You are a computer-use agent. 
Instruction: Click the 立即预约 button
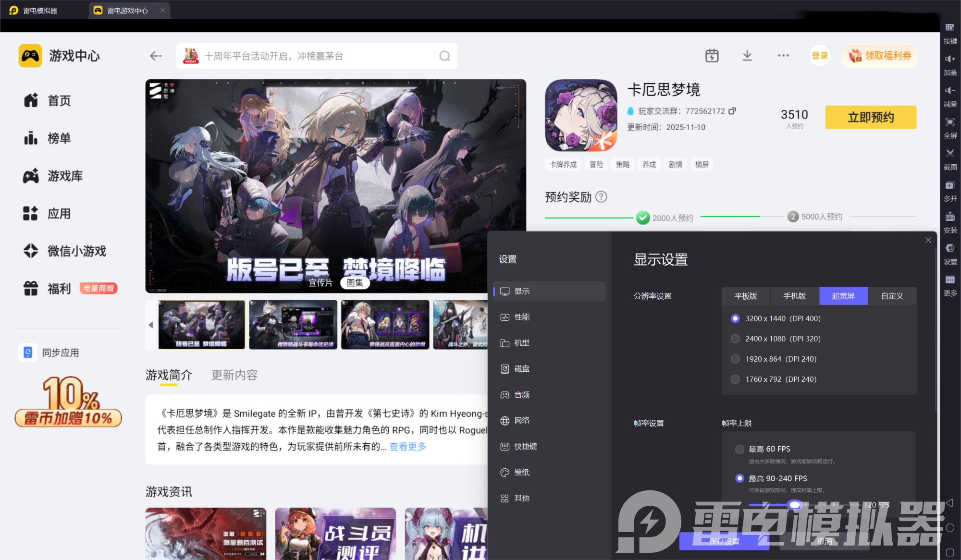(x=870, y=117)
